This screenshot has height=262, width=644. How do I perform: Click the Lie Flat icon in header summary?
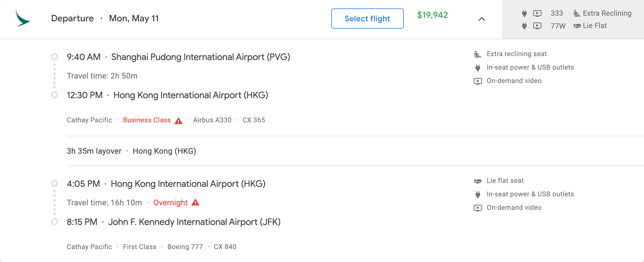577,26
